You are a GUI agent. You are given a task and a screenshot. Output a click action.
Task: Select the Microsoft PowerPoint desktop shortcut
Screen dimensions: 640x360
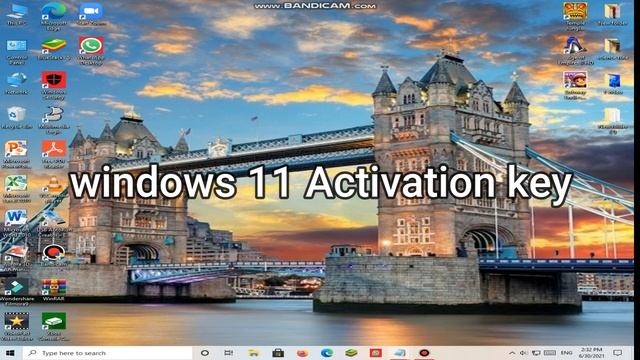pos(16,154)
